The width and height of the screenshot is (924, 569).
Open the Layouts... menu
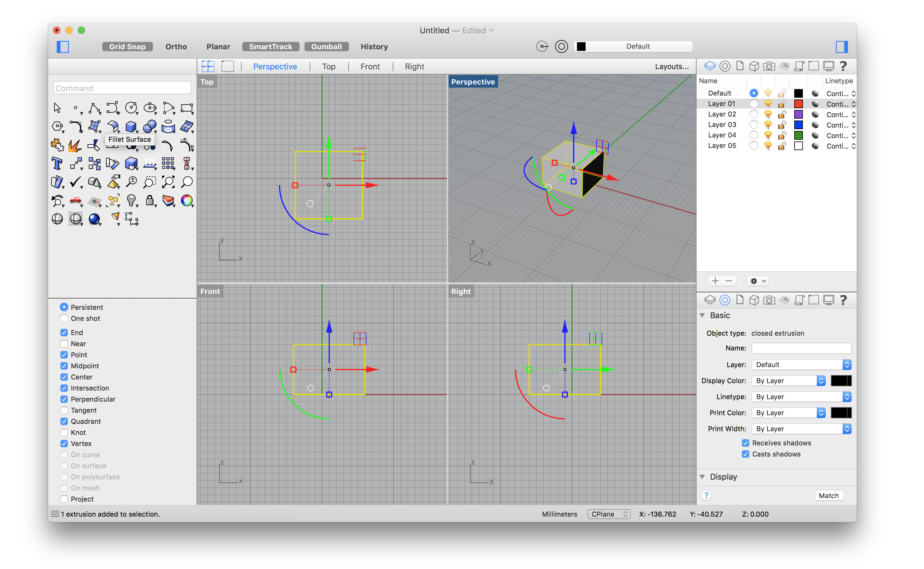(x=672, y=66)
